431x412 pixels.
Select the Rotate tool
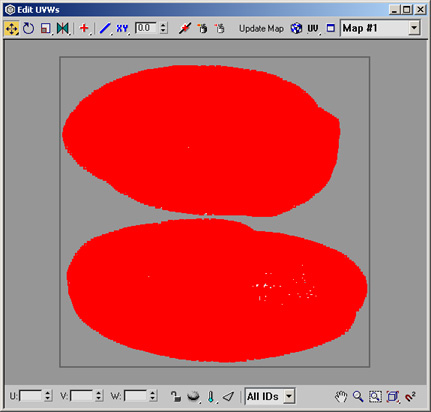click(28, 29)
